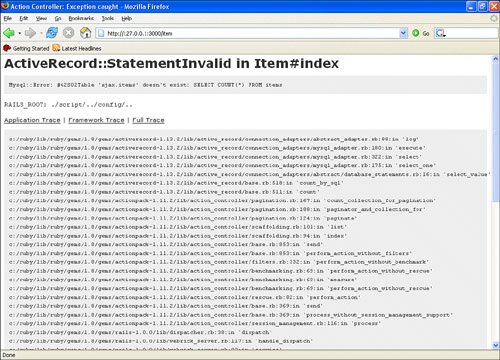This screenshot has width=500, height=360.
Task: Click the green Back arrow button
Action: (9, 33)
